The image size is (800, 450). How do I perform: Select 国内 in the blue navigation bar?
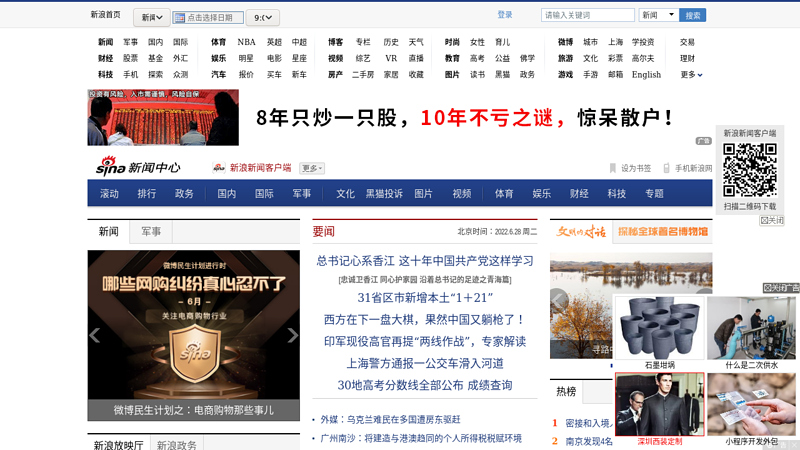[x=227, y=193]
